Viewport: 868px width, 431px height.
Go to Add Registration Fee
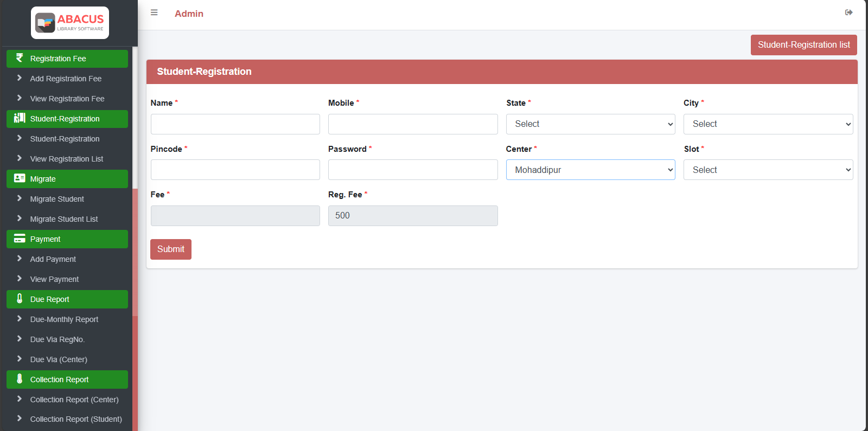(66, 79)
